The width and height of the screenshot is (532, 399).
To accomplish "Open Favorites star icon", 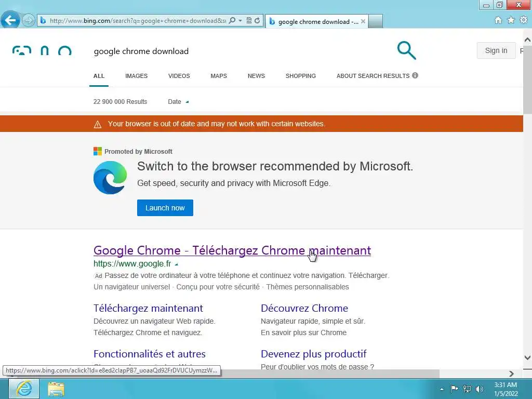I will tap(511, 20).
